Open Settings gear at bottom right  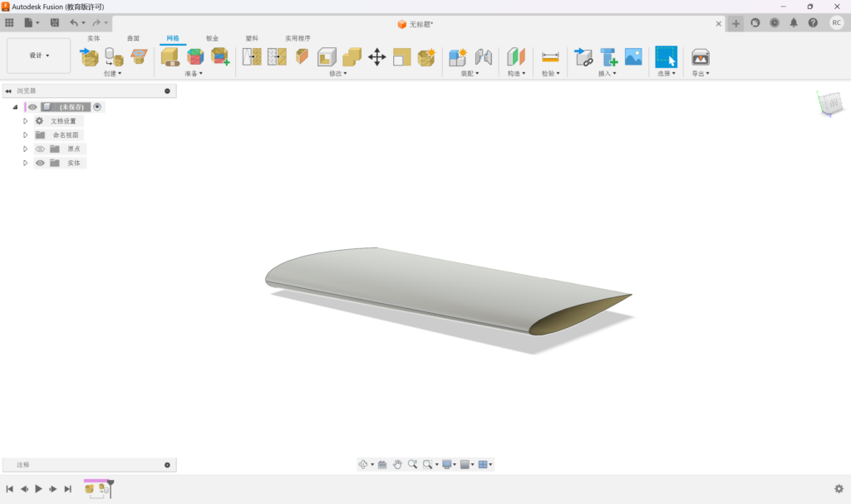click(x=839, y=489)
